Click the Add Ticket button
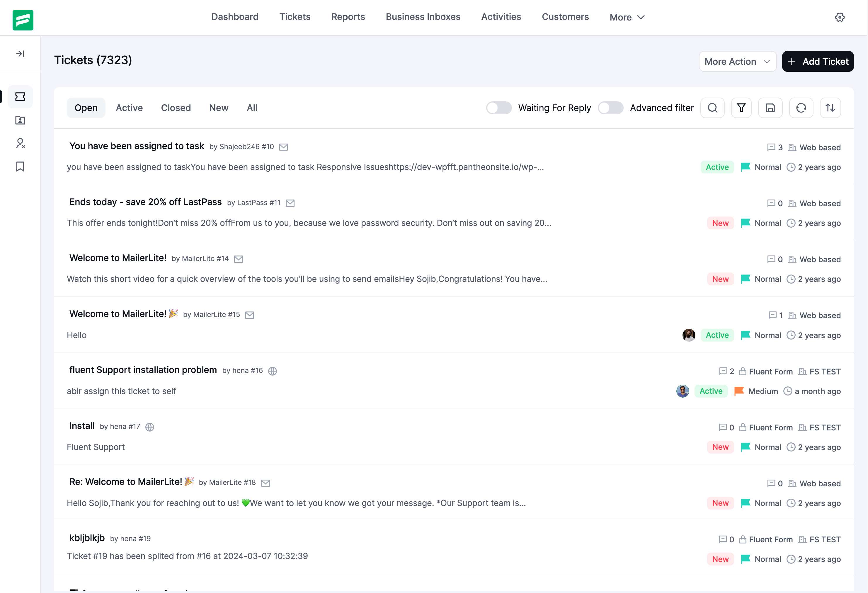The width and height of the screenshot is (868, 593). (x=818, y=62)
